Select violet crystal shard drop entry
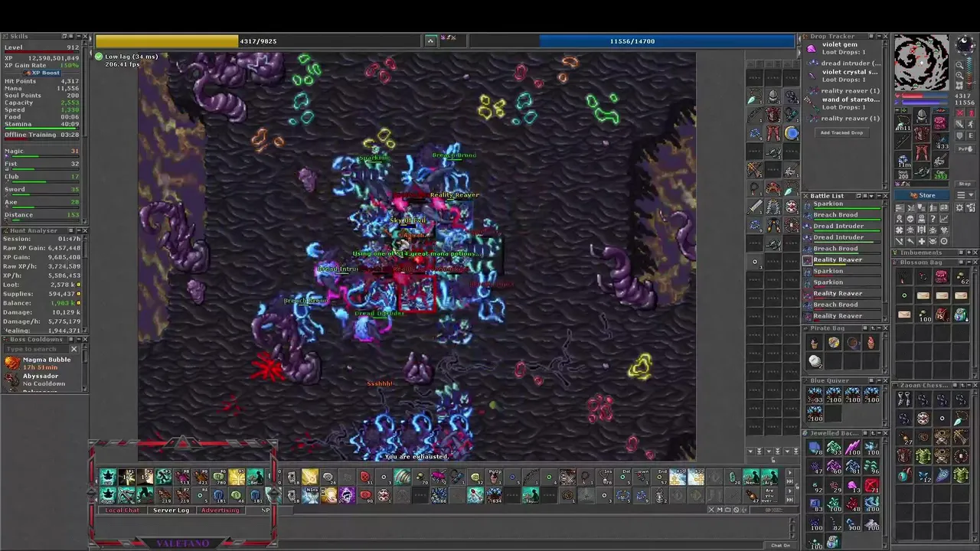This screenshot has width=980, height=551. pos(842,76)
